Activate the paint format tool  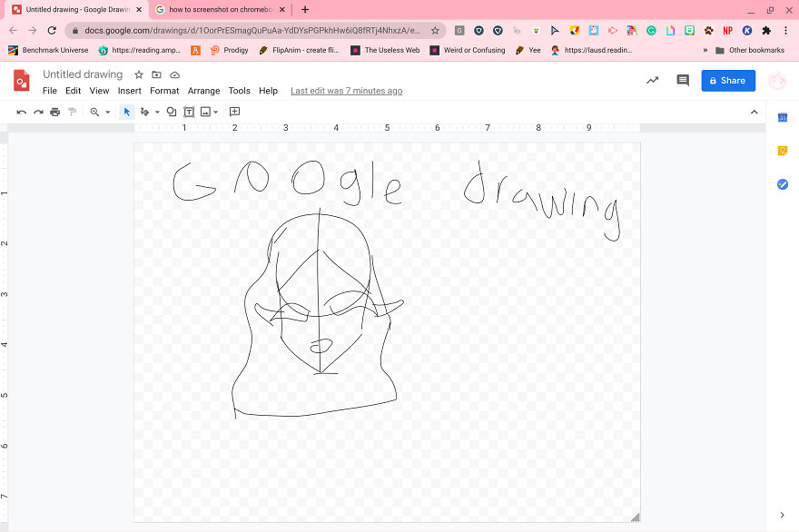tap(72, 112)
